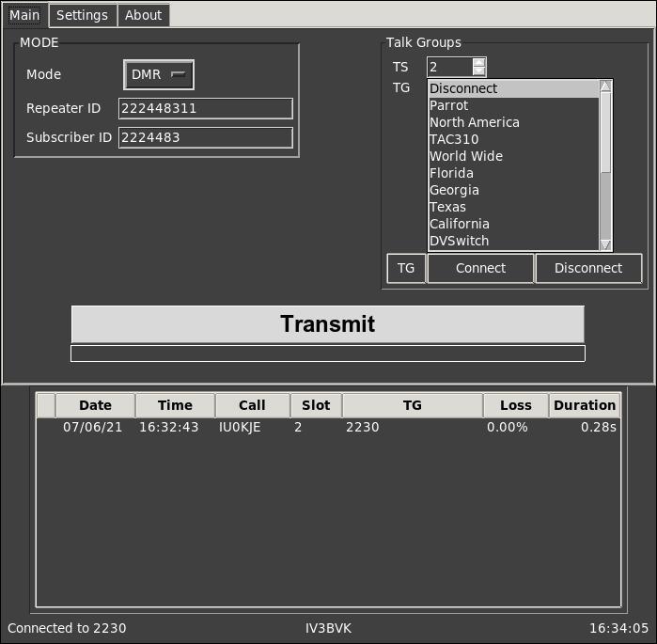Image resolution: width=657 pixels, height=644 pixels.
Task: Click talk group list scroll-down arrow
Action: coord(605,244)
